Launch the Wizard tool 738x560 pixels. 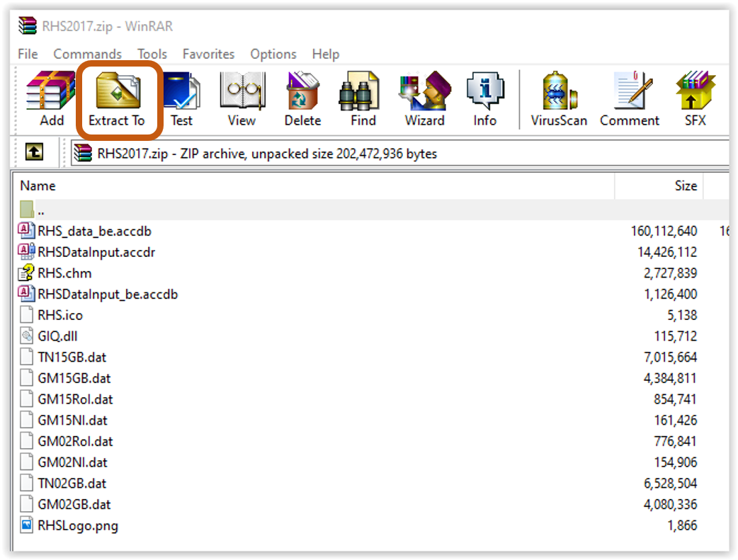coord(424,99)
